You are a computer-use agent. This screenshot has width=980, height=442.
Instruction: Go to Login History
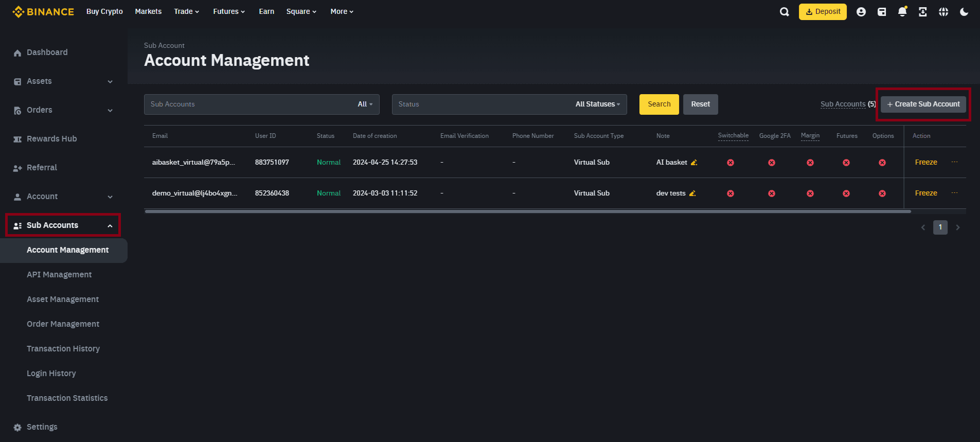(x=51, y=374)
